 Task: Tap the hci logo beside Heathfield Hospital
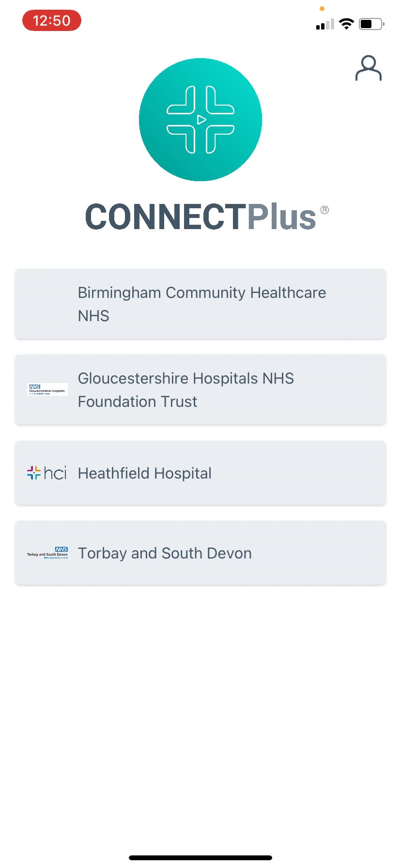click(47, 473)
